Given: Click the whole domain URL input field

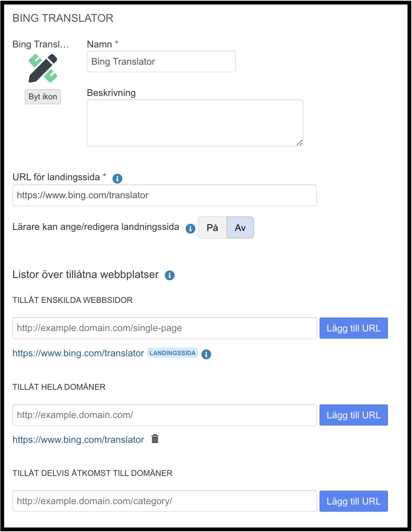Looking at the screenshot, I should coord(165,415).
